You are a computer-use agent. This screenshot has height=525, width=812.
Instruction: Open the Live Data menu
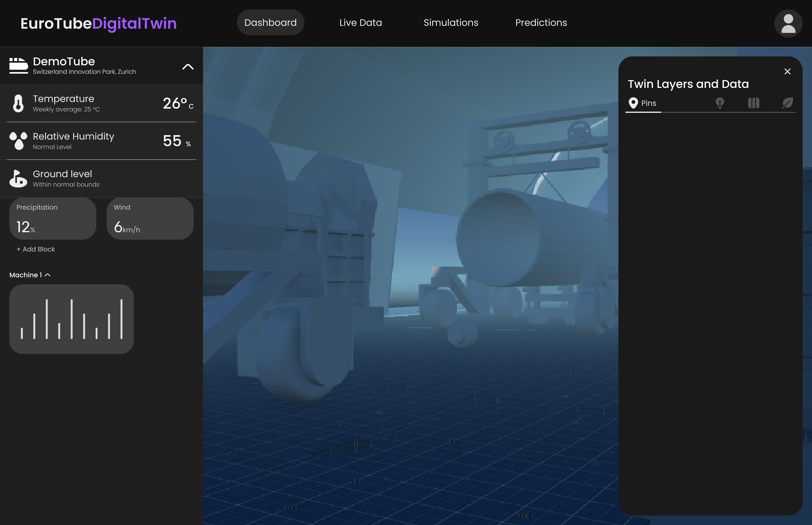(360, 23)
